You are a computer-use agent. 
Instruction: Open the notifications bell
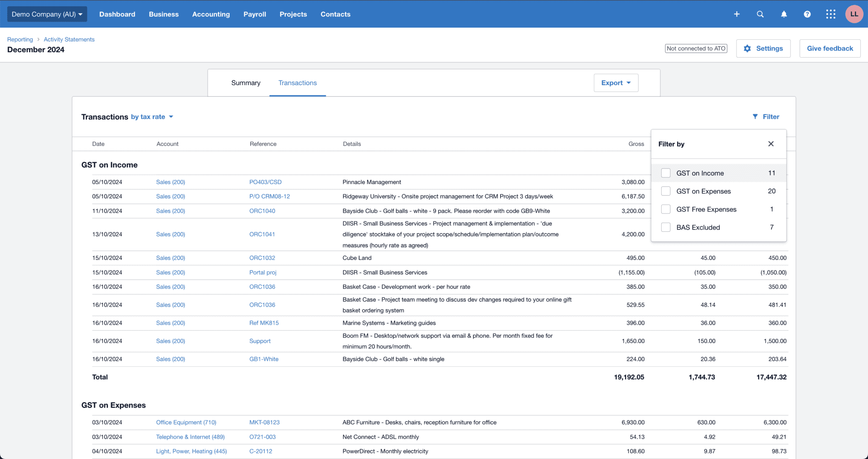783,14
